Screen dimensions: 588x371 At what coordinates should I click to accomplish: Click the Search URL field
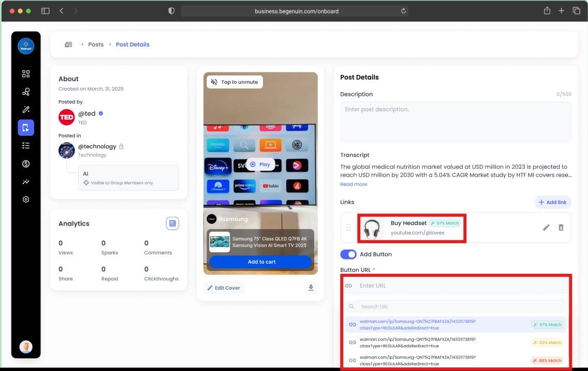[455, 306]
